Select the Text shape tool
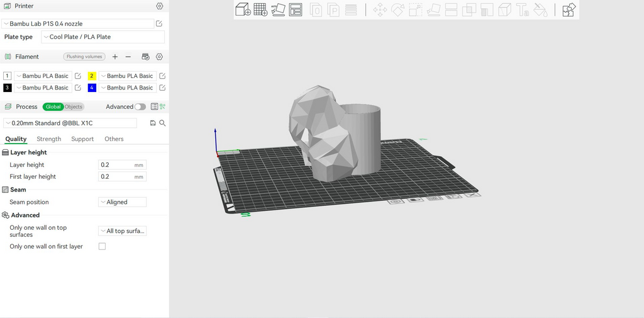644x318 pixels. (x=523, y=9)
